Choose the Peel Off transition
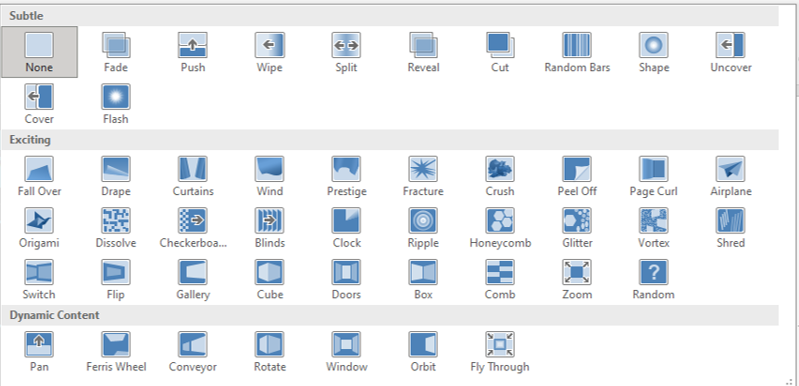This screenshot has height=386, width=799. pyautogui.click(x=577, y=176)
